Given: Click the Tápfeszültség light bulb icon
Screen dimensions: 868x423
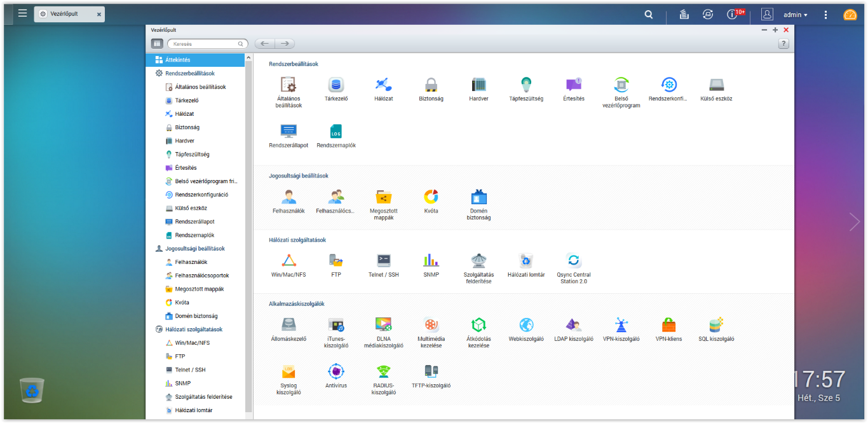Looking at the screenshot, I should pos(526,85).
